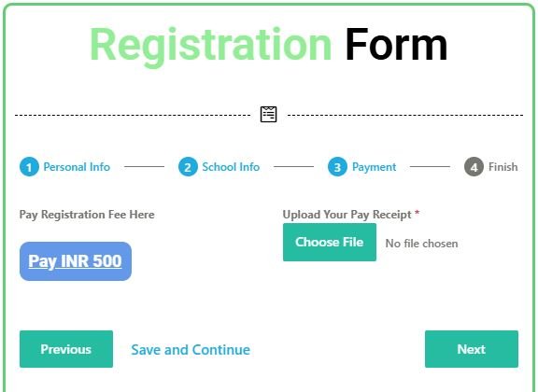The image size is (538, 392).
Task: Switch to School Info step
Action: (x=231, y=167)
